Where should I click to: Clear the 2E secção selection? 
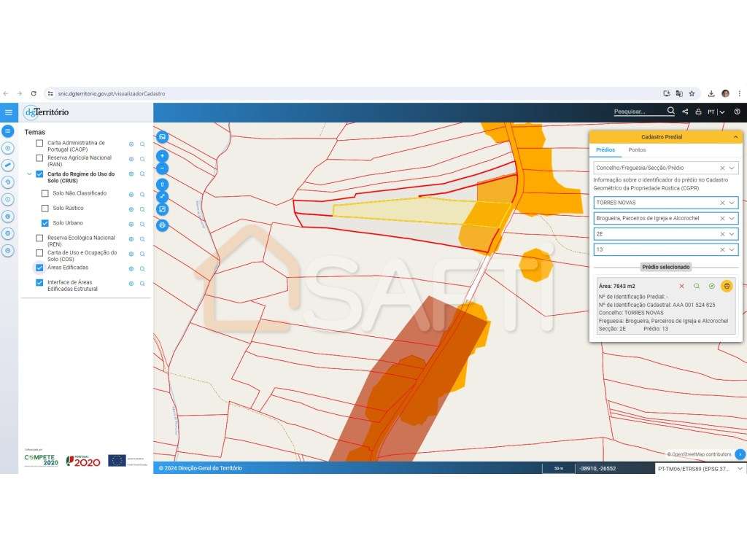(722, 234)
